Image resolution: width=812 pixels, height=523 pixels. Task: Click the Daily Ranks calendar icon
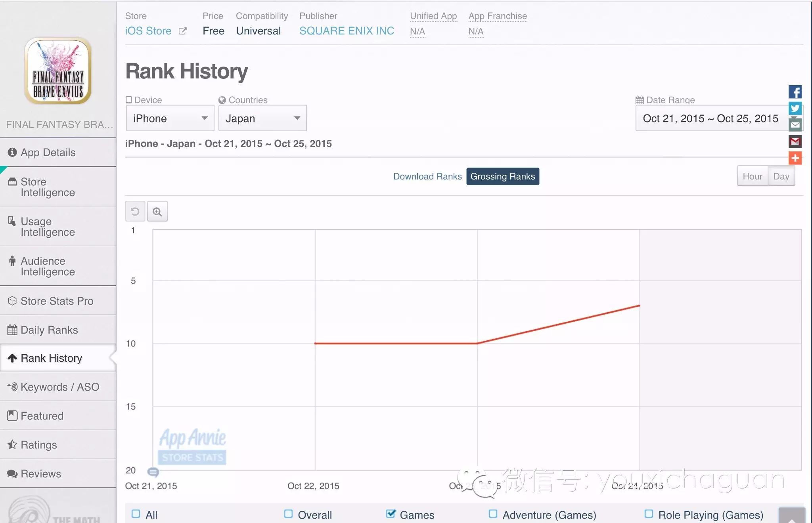[x=12, y=330]
